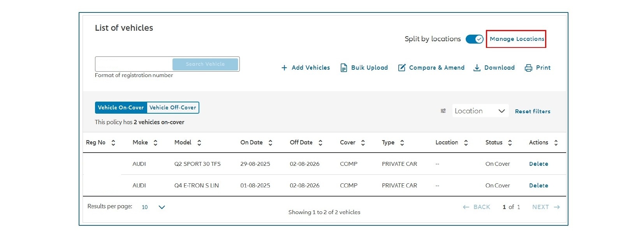Click the Bulk Upload document icon
Screen dimensions: 644x232
click(344, 68)
